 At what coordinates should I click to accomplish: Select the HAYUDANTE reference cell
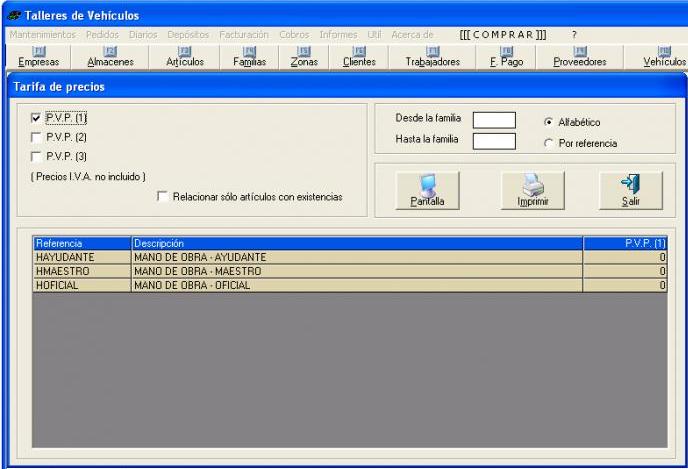(x=82, y=257)
